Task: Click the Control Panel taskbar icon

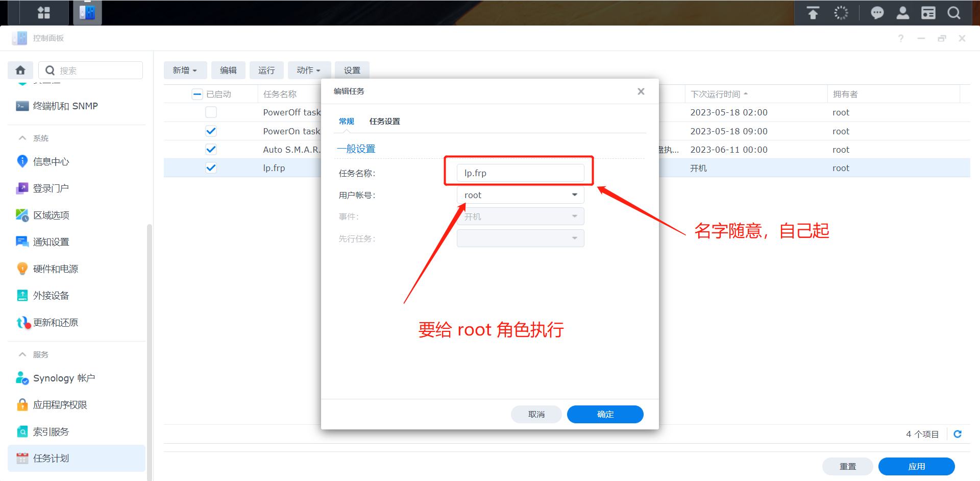Action: point(87,13)
